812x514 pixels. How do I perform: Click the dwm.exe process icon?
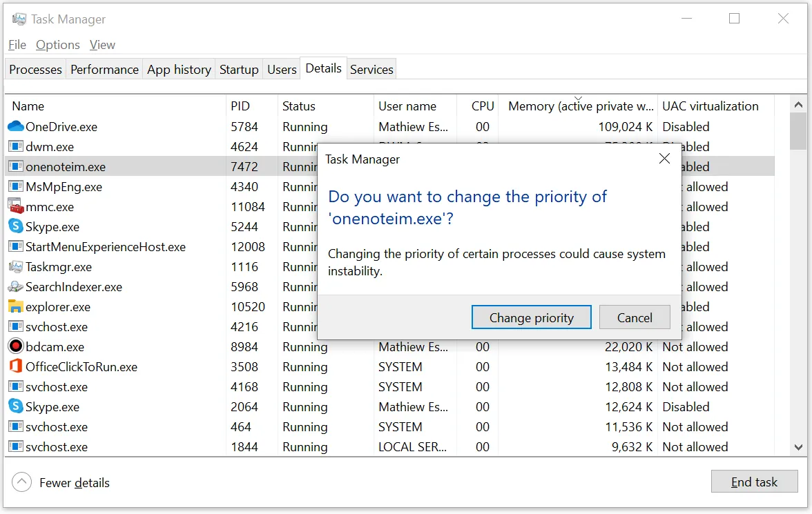pyautogui.click(x=16, y=146)
